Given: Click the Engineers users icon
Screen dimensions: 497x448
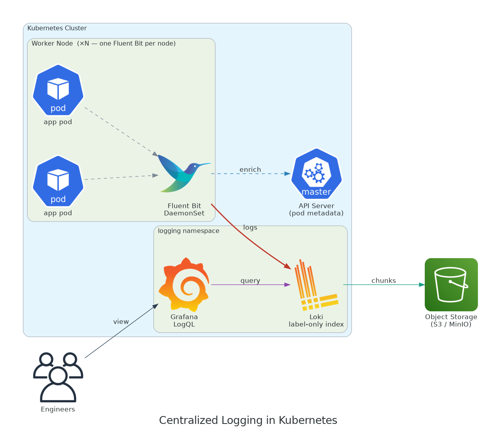Looking at the screenshot, I should (x=58, y=377).
